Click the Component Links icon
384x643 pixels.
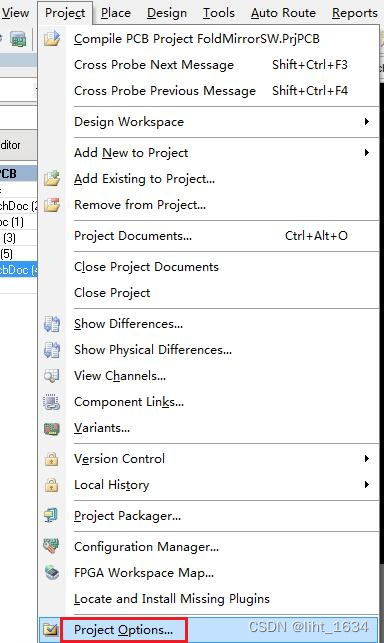coord(52,402)
